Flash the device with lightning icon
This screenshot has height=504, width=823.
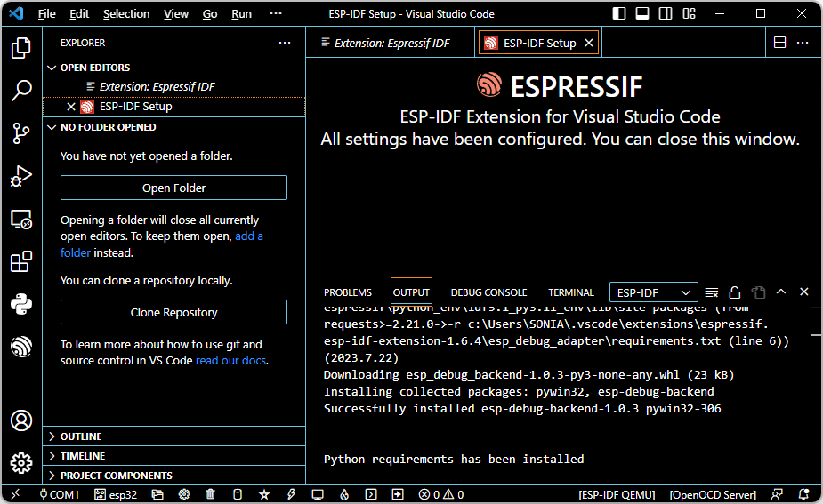coord(291,494)
